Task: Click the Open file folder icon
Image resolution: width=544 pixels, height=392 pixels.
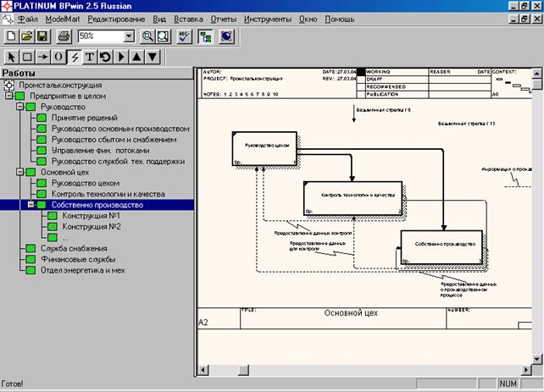Action: click(x=26, y=36)
